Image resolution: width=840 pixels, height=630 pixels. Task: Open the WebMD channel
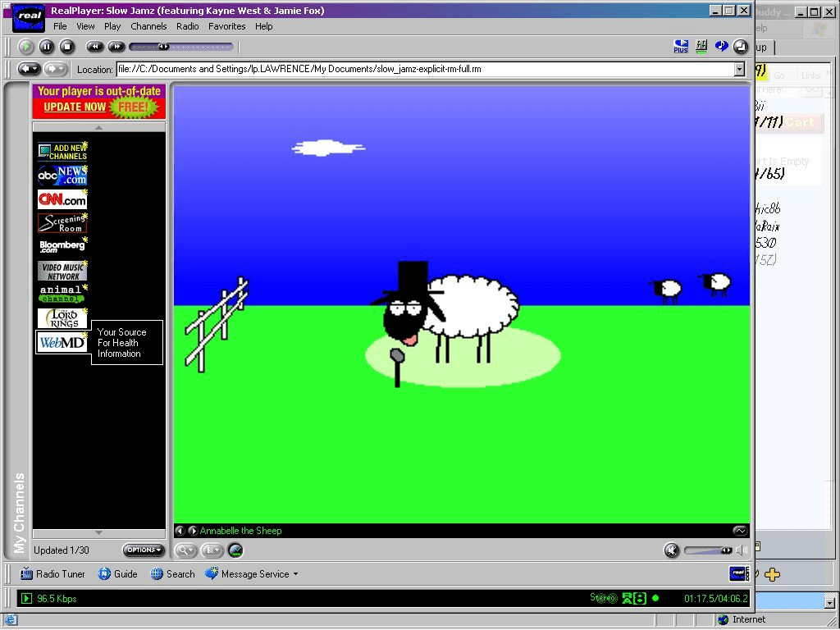click(62, 342)
